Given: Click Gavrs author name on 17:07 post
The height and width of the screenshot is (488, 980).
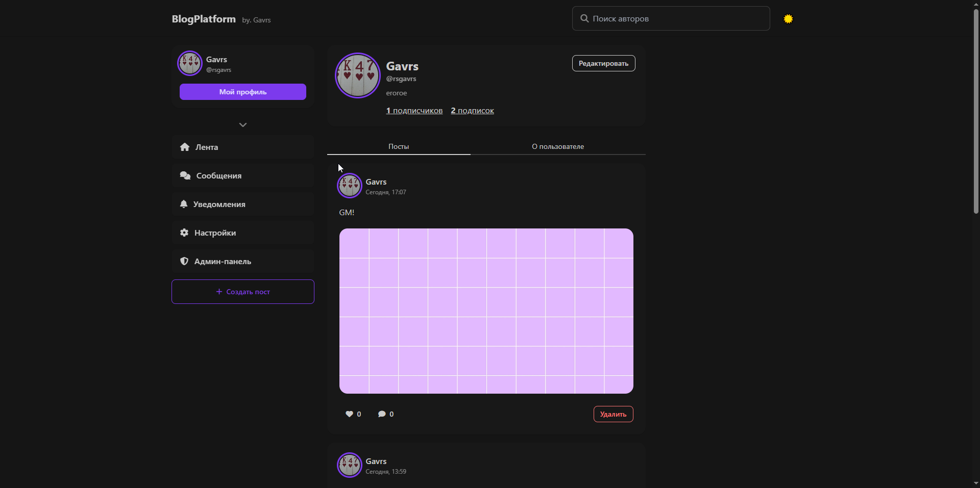Looking at the screenshot, I should point(376,182).
